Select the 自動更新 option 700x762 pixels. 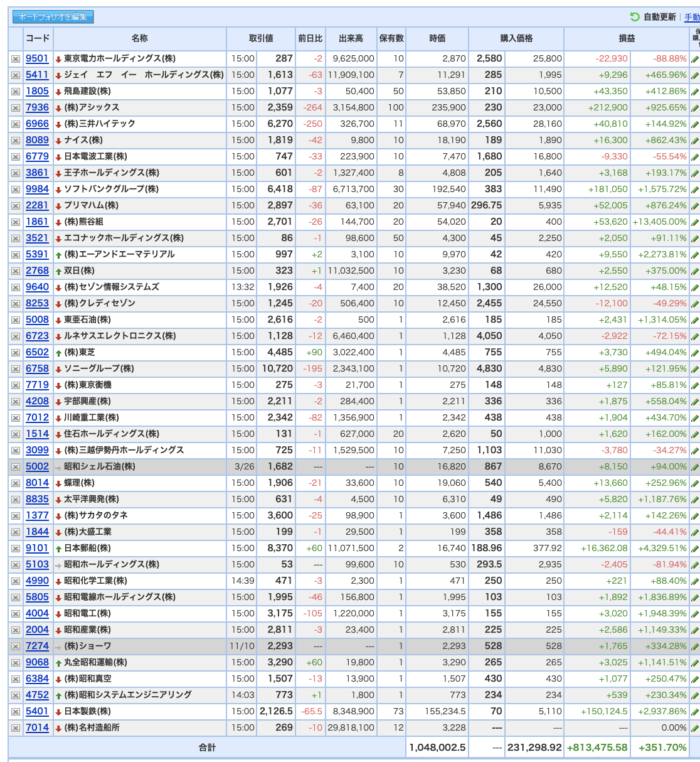[x=659, y=17]
